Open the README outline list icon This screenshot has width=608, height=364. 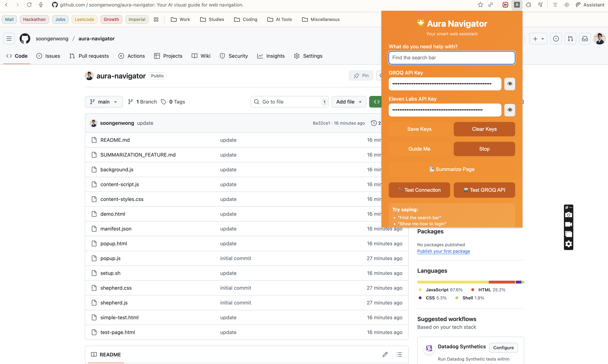[399, 354]
